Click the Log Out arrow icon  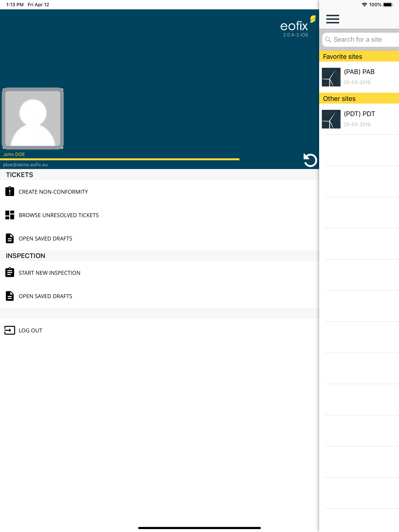pos(10,330)
